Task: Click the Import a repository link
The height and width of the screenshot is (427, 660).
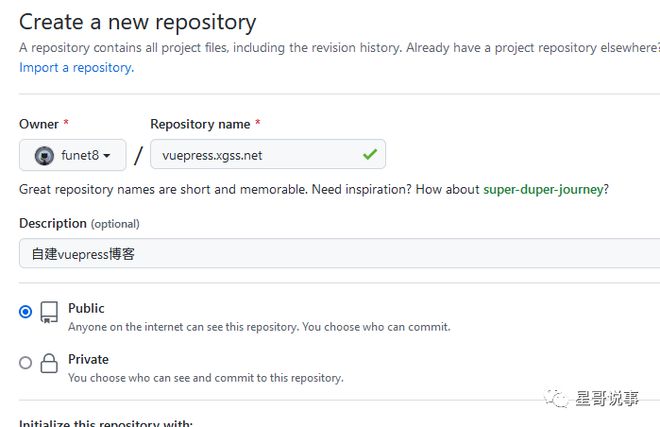Action: 76,68
